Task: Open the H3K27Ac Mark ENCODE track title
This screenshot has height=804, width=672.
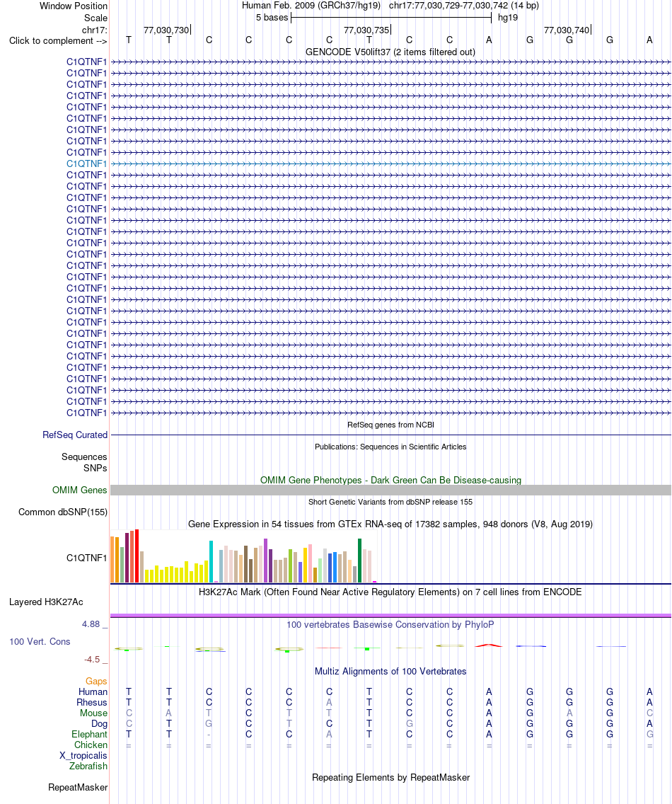Action: 390,592
